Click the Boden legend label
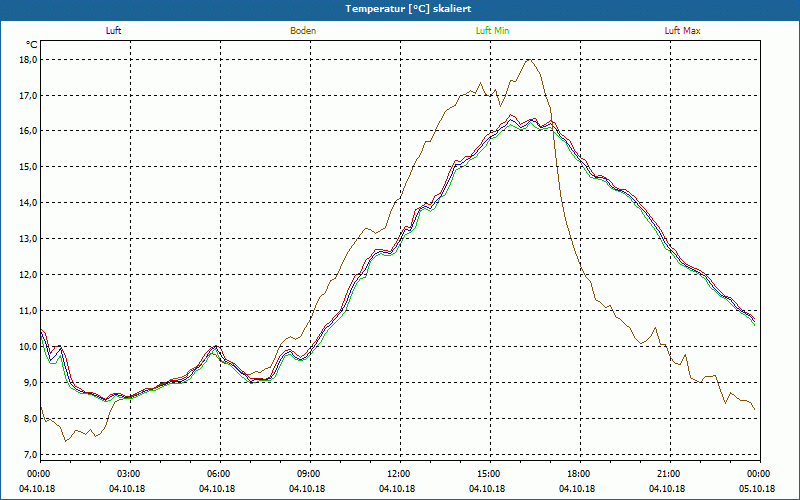The width and height of the screenshot is (800, 500). 303,31
